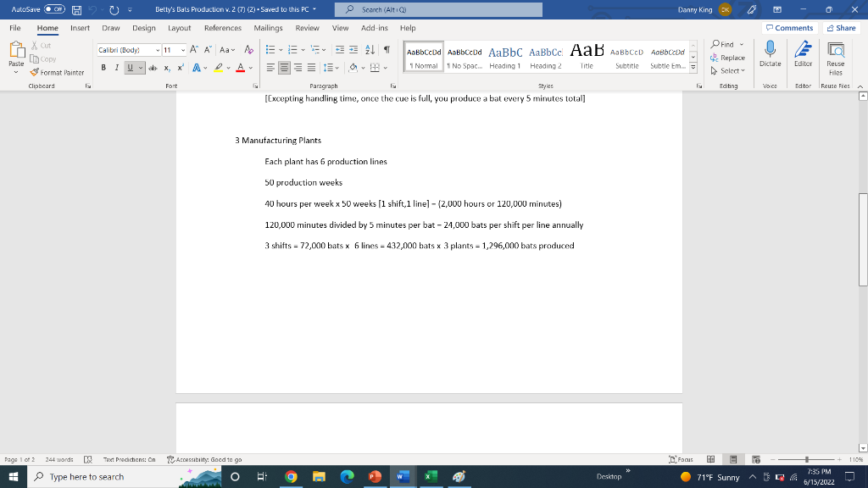Screen dimensions: 868x488
Task: Increase font size button
Action: point(194,50)
